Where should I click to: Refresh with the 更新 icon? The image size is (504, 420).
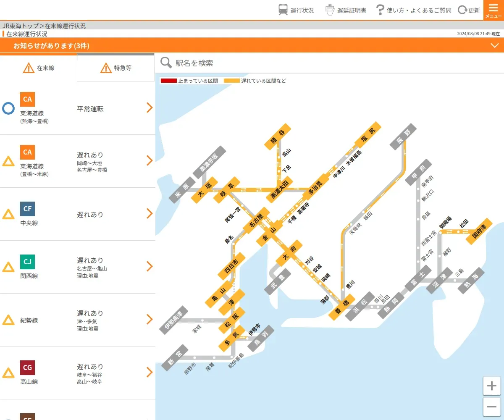[462, 10]
